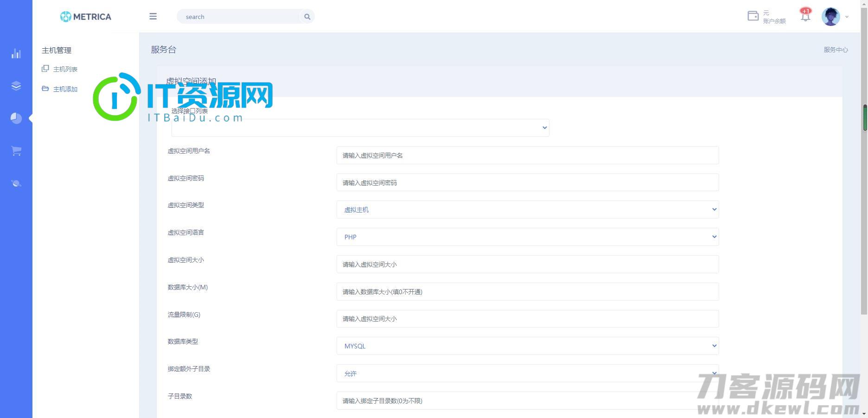Open the 绑定额外子目录 dropdown
868x418 pixels.
pos(528,373)
